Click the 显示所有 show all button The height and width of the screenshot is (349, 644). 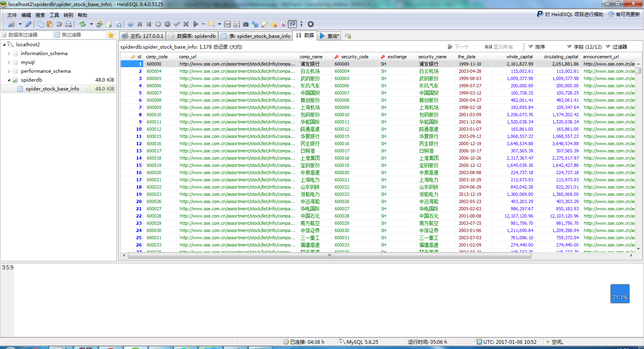(499, 47)
